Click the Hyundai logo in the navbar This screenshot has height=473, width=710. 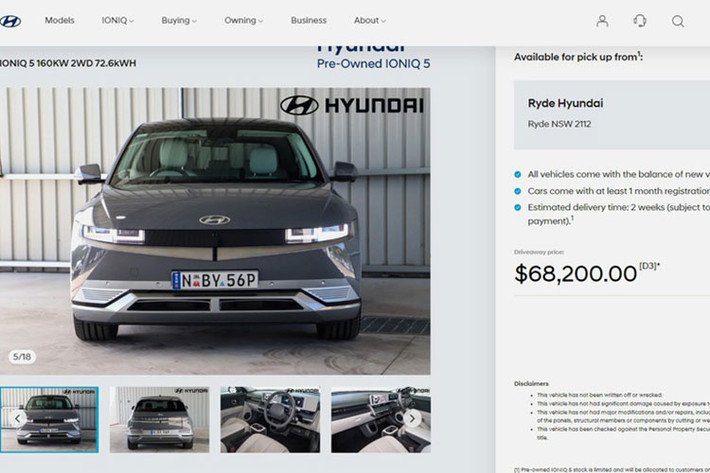click(x=10, y=21)
